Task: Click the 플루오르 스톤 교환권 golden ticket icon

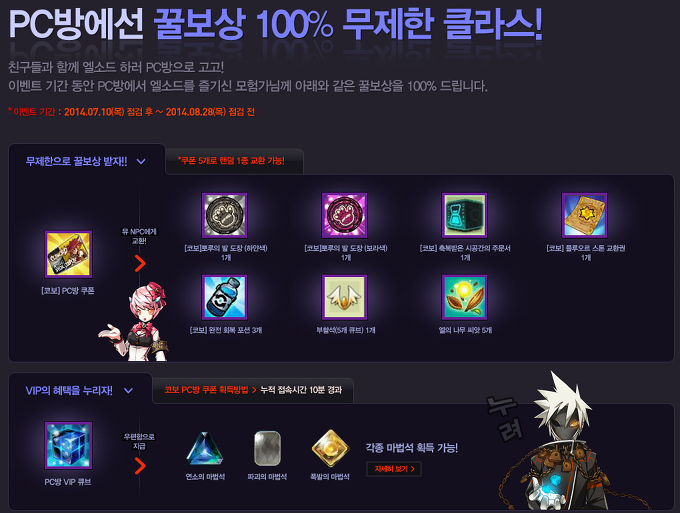Action: pos(584,216)
